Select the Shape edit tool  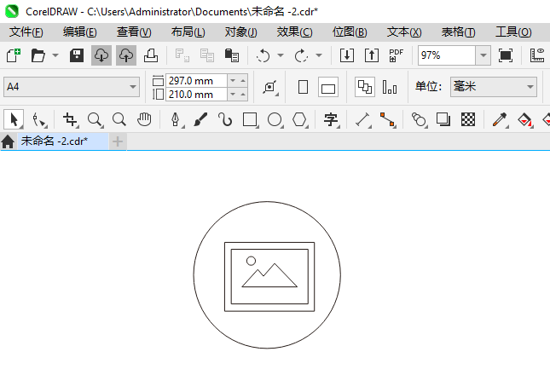38,120
